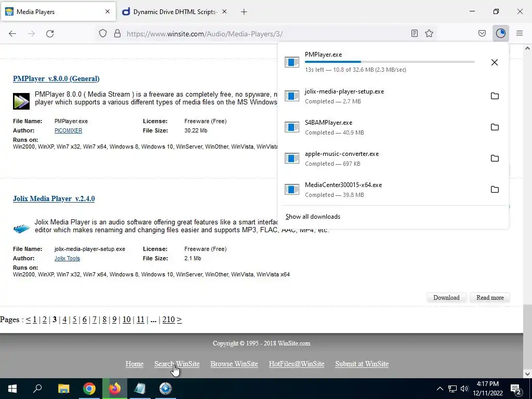Screen dimensions: 532x399
Task: Go to page 4 of results
Action: (64, 320)
